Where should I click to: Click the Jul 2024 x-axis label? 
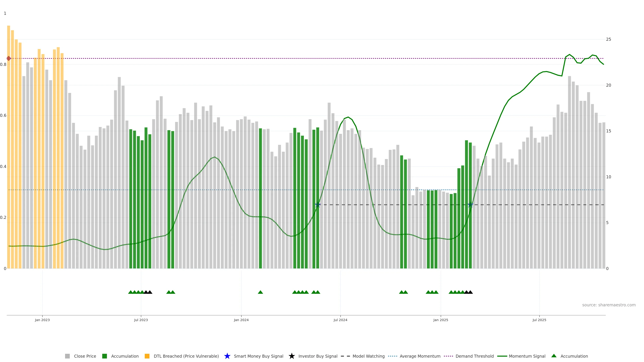click(x=340, y=320)
